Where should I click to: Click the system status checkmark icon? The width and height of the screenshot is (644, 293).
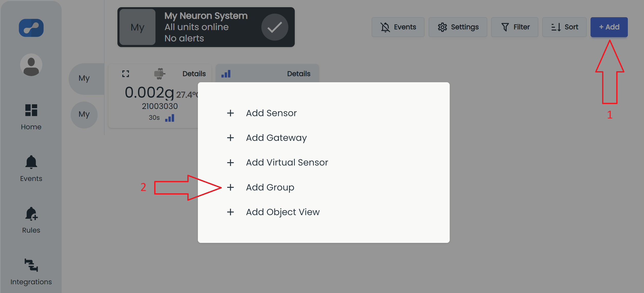pyautogui.click(x=275, y=27)
